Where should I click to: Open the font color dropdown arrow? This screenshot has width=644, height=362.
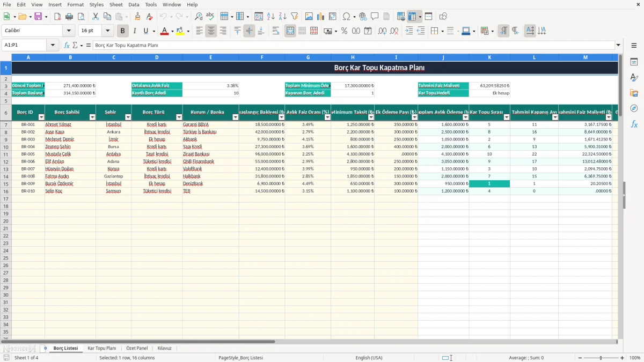172,31
